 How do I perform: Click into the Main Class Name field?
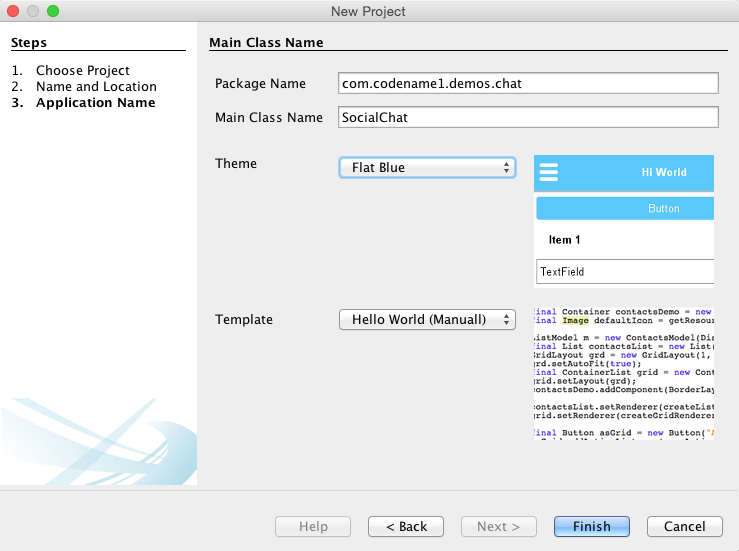528,117
